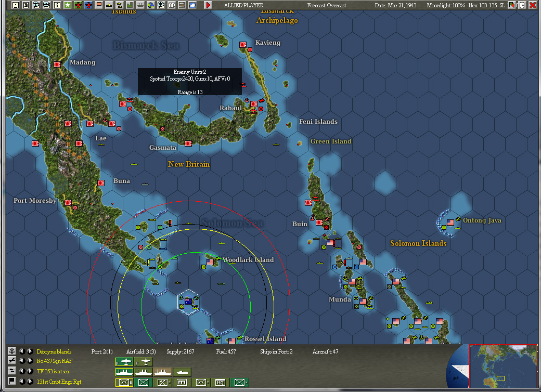Image resolution: width=541 pixels, height=392 pixels.
Task: Go to next base after Deboyne Islands
Action: [x=30, y=351]
